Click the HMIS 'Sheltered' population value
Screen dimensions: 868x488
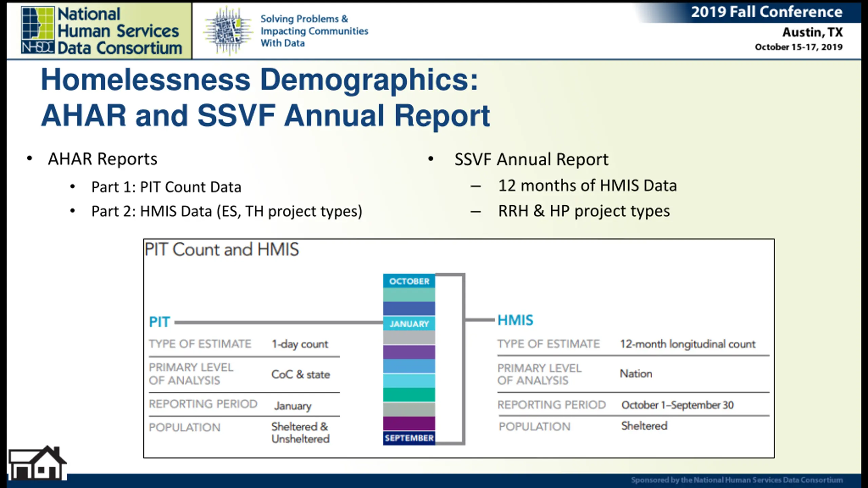tap(644, 426)
